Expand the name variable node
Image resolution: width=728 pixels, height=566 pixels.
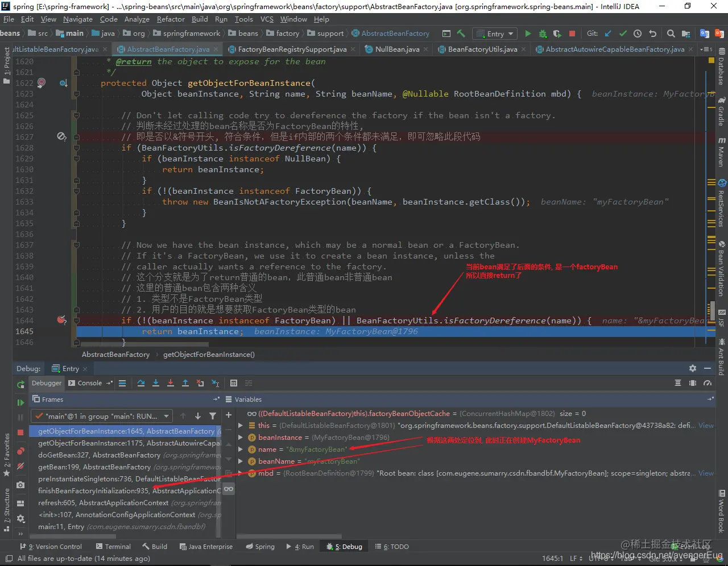(241, 450)
